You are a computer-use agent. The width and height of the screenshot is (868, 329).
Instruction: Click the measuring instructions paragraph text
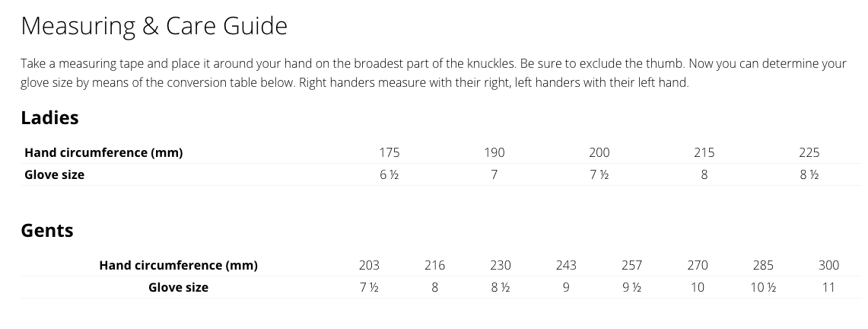pos(432,73)
